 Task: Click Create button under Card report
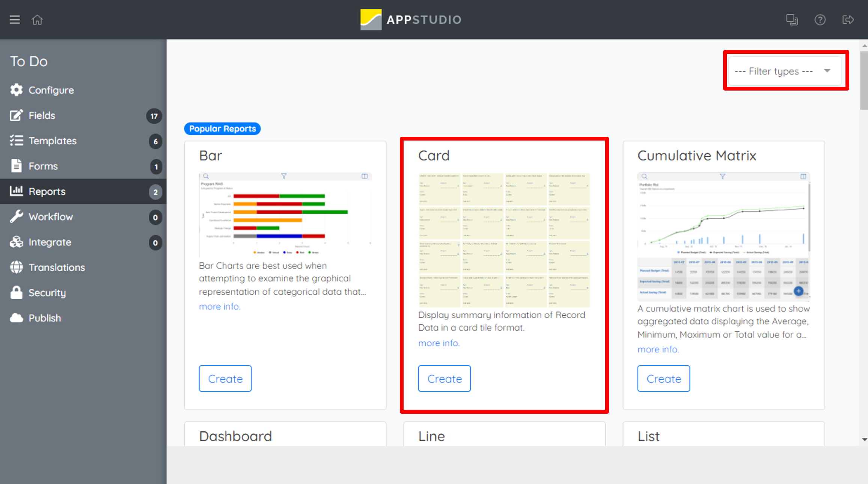445,378
